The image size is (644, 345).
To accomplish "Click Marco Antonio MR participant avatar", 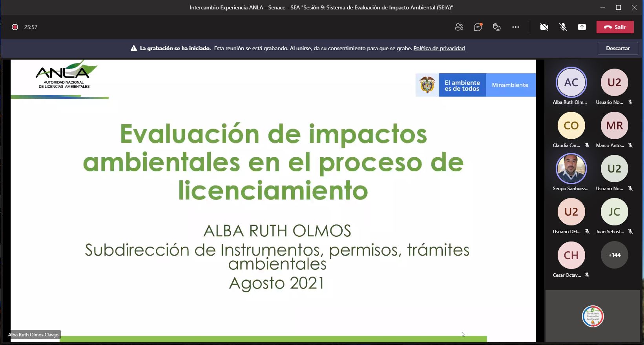I will tap(614, 125).
